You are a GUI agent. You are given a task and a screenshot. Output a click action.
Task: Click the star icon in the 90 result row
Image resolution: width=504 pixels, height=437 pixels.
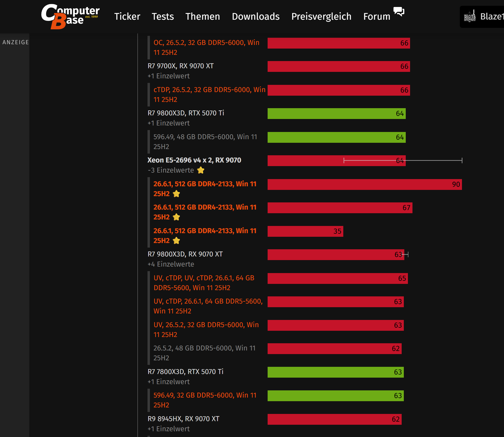click(176, 194)
